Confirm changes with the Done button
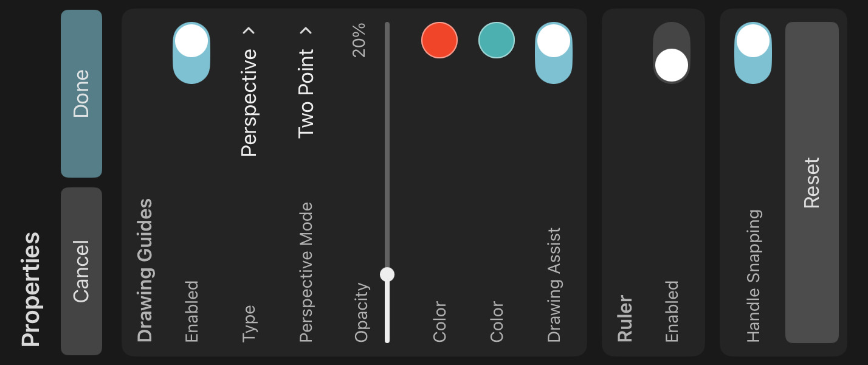The width and height of the screenshot is (868, 365). (81, 93)
